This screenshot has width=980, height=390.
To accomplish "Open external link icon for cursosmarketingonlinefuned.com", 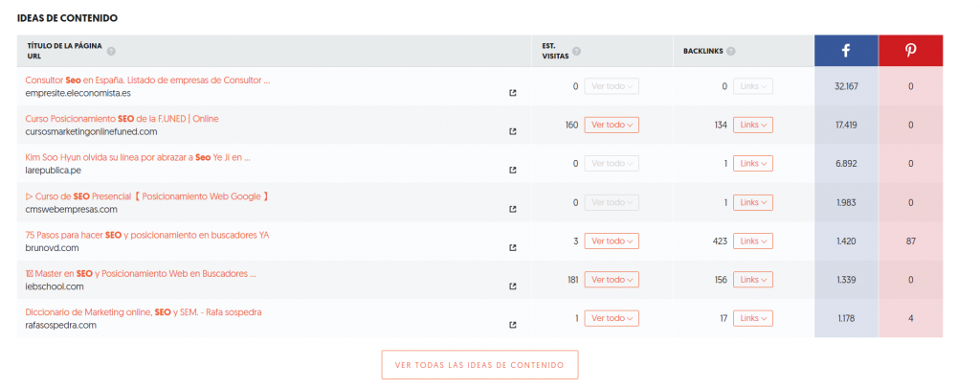I will tap(513, 132).
